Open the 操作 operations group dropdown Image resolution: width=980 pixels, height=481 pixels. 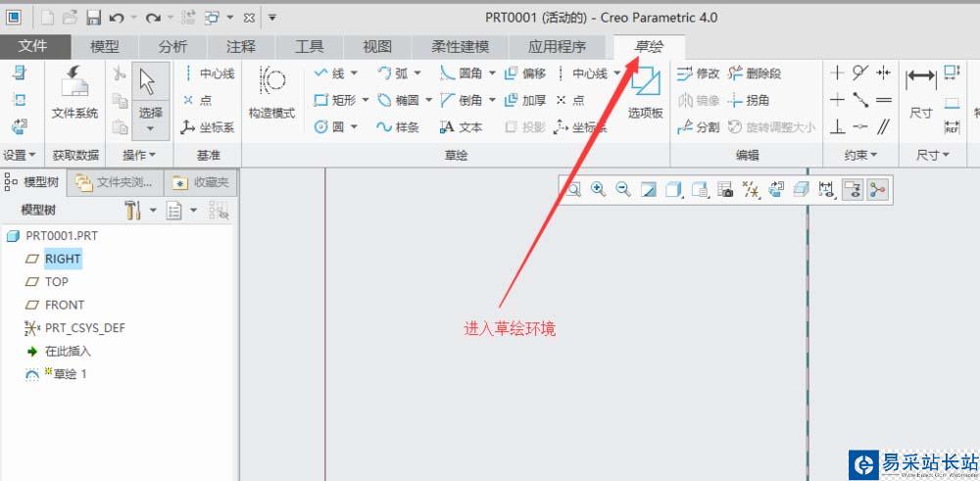[x=139, y=155]
